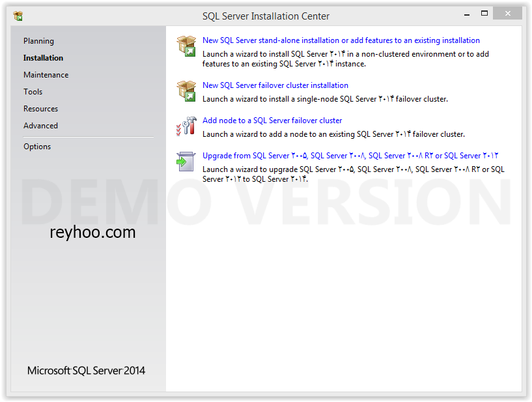The image size is (532, 402).
Task: Open the Resources page
Action: point(41,109)
